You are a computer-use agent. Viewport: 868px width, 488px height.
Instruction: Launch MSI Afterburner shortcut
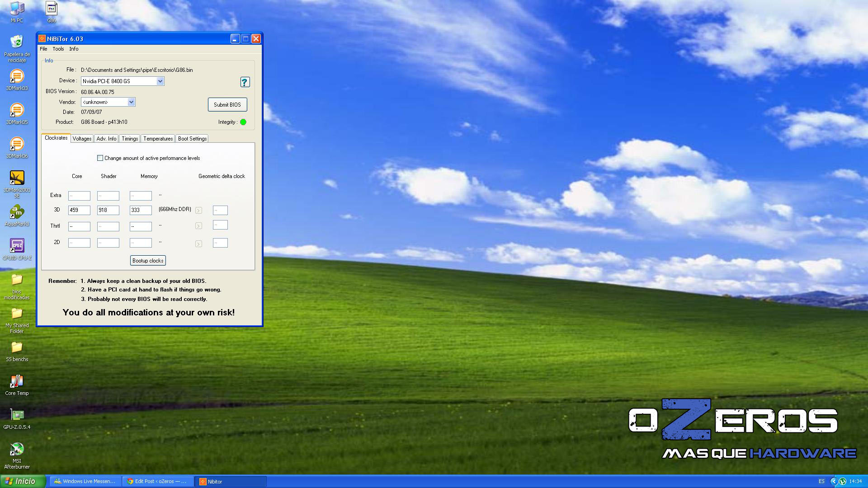(x=17, y=455)
